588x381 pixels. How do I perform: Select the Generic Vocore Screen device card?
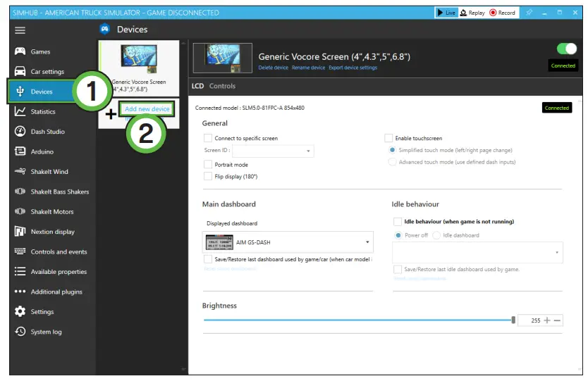point(139,68)
